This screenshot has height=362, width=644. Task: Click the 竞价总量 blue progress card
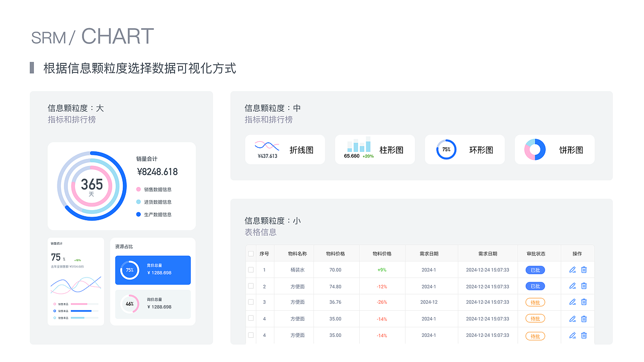[x=152, y=270]
